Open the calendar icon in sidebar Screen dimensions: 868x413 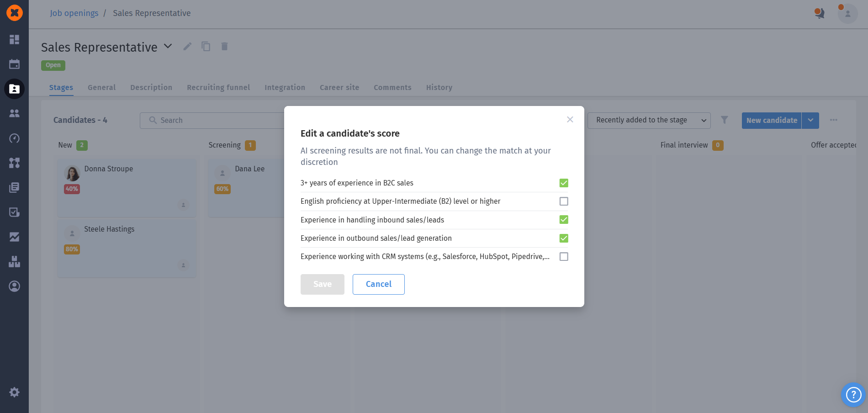(x=14, y=64)
